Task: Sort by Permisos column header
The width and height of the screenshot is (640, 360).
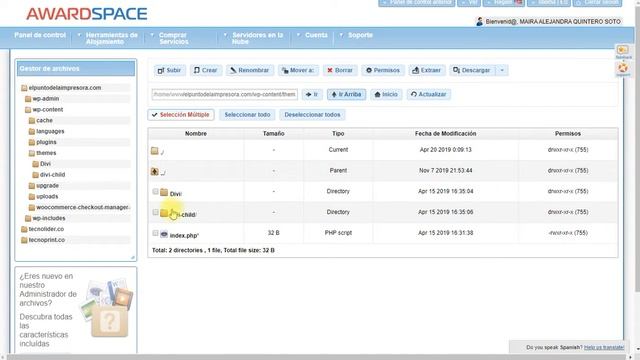Action: (568, 133)
